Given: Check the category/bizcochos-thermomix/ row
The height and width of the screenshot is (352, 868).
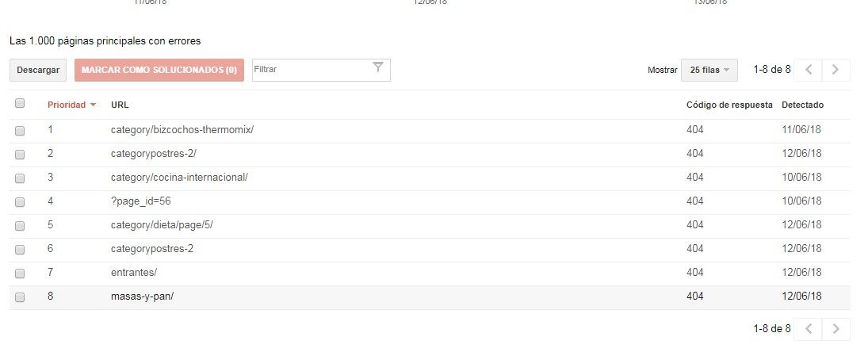Looking at the screenshot, I should (x=20, y=131).
